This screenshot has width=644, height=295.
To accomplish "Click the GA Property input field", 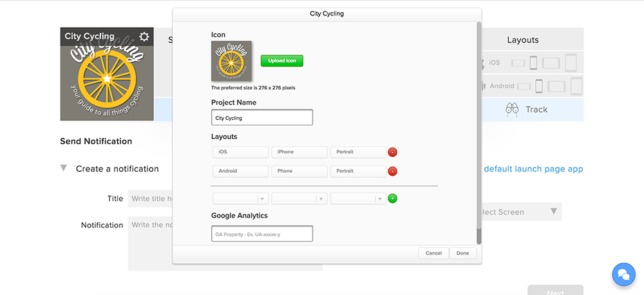I will [262, 234].
